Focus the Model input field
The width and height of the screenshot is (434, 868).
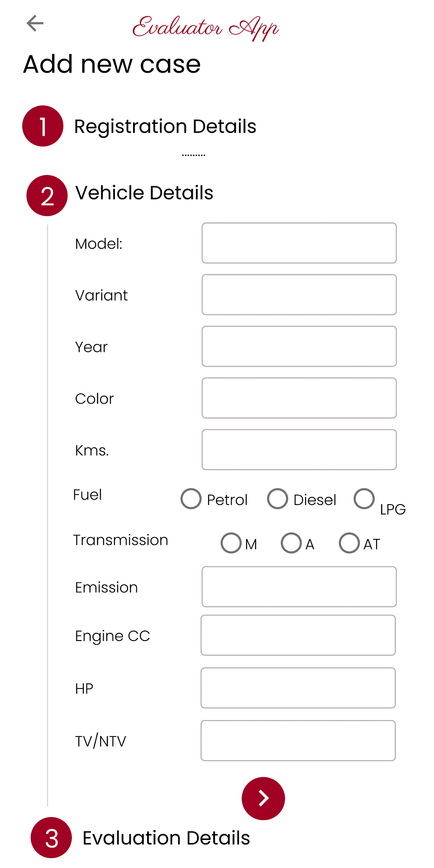pos(299,243)
